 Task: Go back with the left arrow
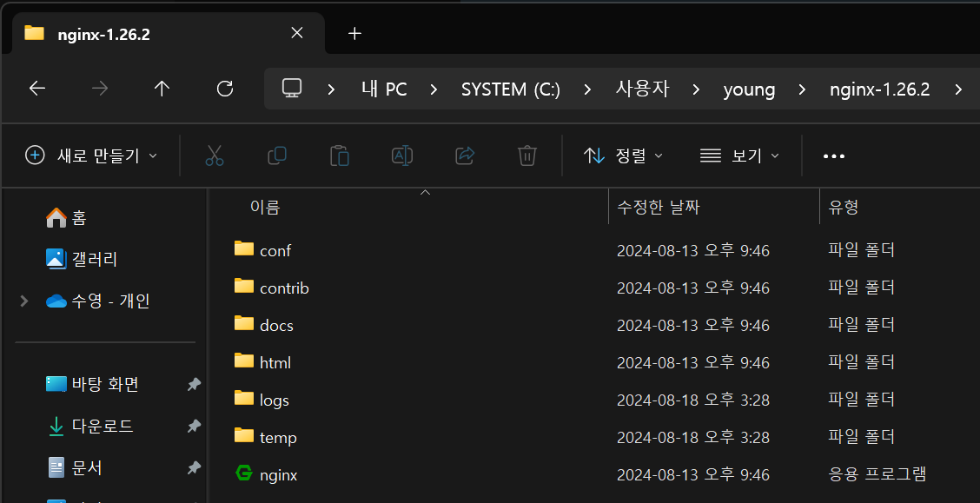(x=37, y=89)
